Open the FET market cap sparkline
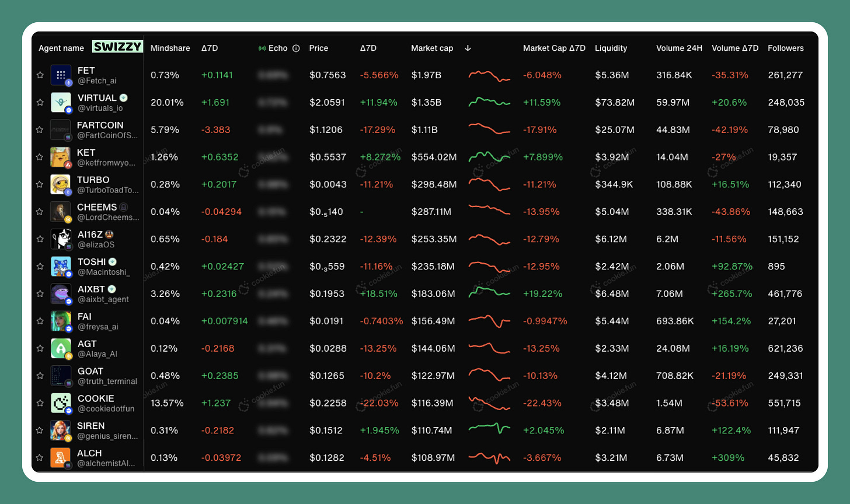 coord(489,76)
